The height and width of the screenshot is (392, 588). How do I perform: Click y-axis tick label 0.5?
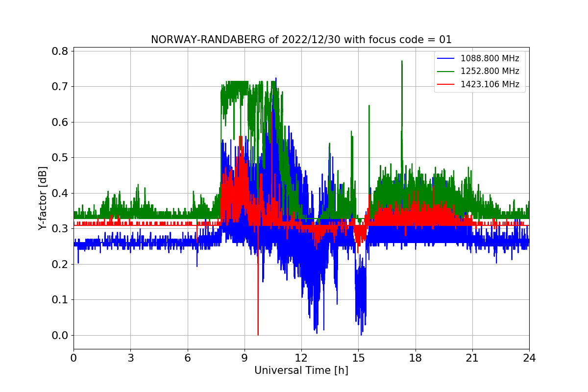pyautogui.click(x=60, y=158)
